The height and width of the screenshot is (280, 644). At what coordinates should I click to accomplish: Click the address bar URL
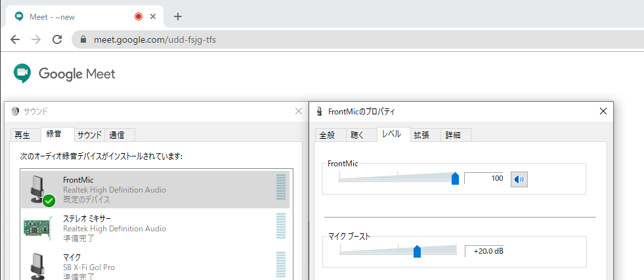(155, 40)
